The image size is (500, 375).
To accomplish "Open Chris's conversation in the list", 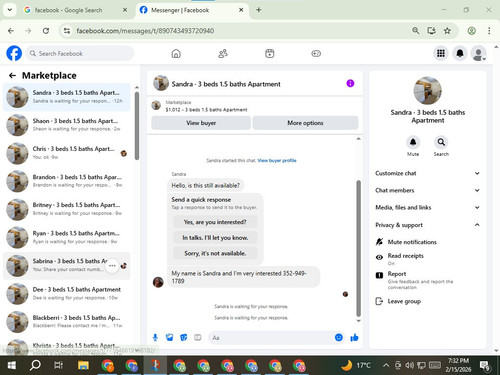I will (66, 153).
